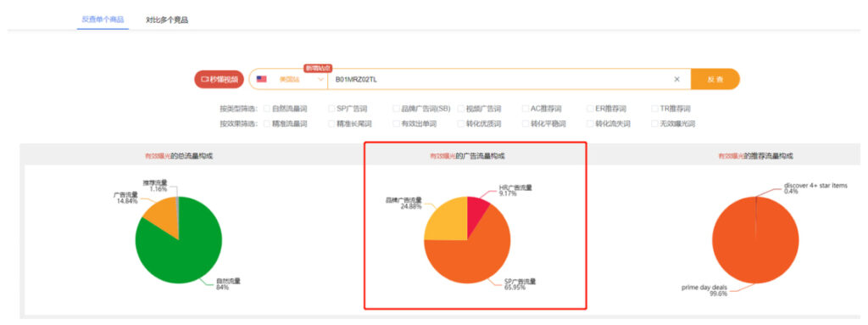
Task: Tick the 转化优质词 checkbox
Action: 461,124
